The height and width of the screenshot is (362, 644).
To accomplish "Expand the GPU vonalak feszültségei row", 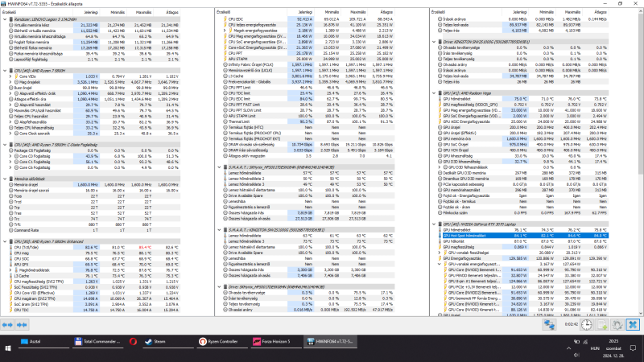I will (x=439, y=253).
